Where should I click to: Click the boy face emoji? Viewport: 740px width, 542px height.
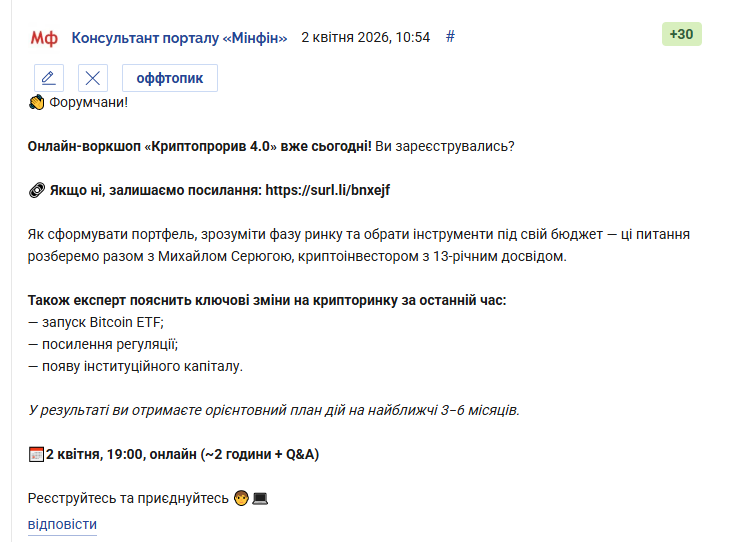pyautogui.click(x=241, y=498)
